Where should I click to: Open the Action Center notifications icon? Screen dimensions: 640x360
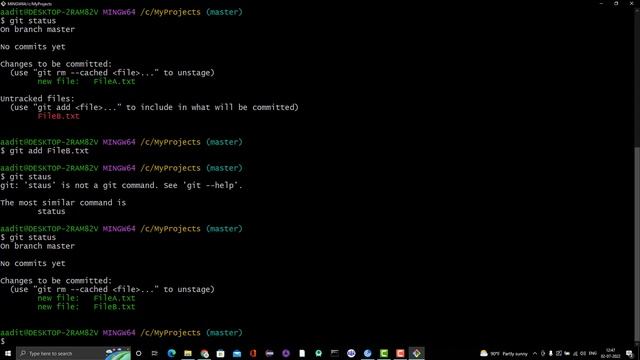pos(629,353)
